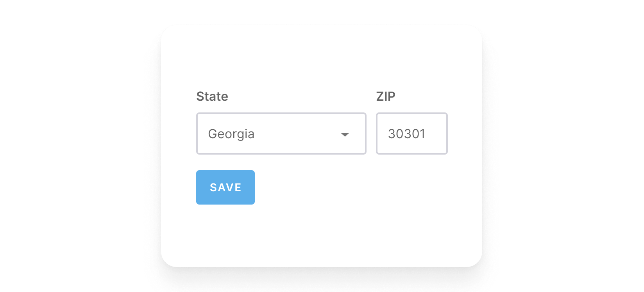The image size is (644, 292).
Task: Focus the ZIP input field
Action: (x=411, y=134)
